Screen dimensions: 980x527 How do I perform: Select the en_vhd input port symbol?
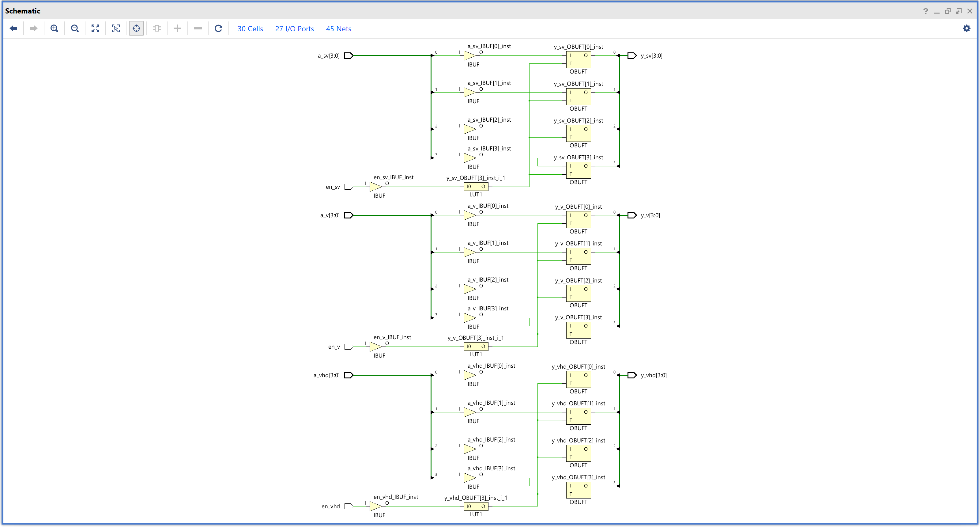point(349,506)
